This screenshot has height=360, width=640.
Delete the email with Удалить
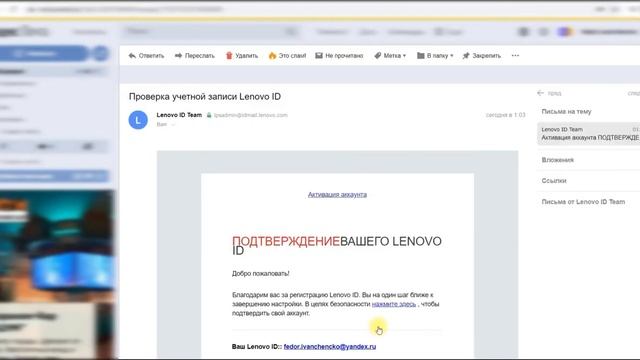coord(242,56)
